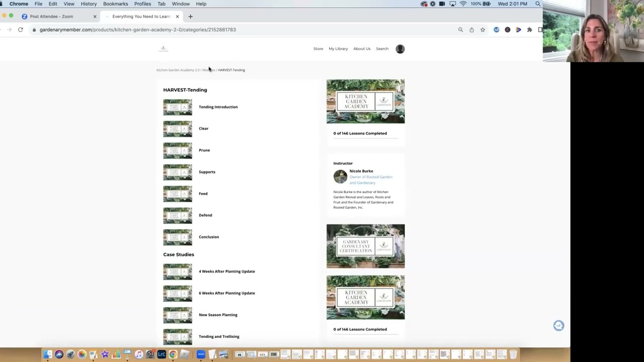Close the Everything You Need to Learn tab
The image size is (644, 362).
tap(177, 17)
